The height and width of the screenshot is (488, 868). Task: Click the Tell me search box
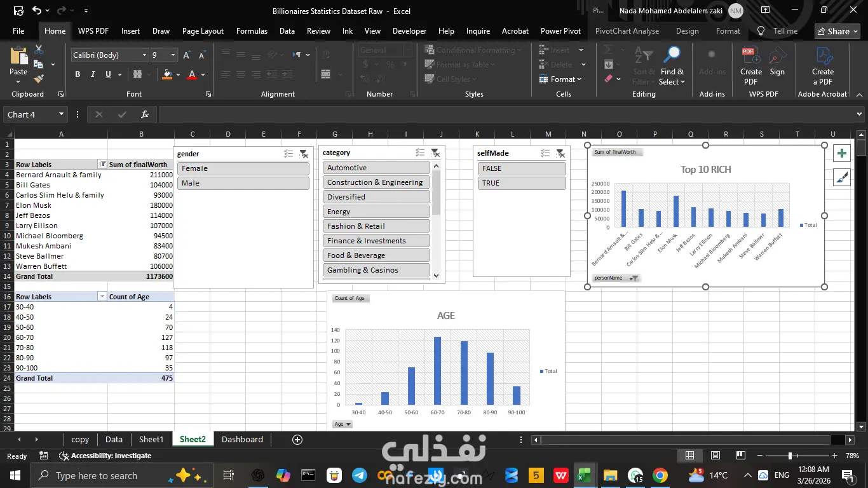click(778, 31)
